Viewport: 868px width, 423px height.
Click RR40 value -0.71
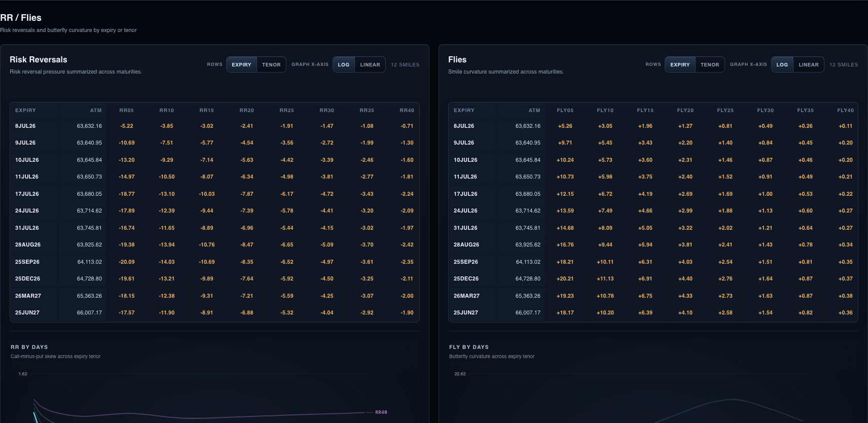point(407,126)
